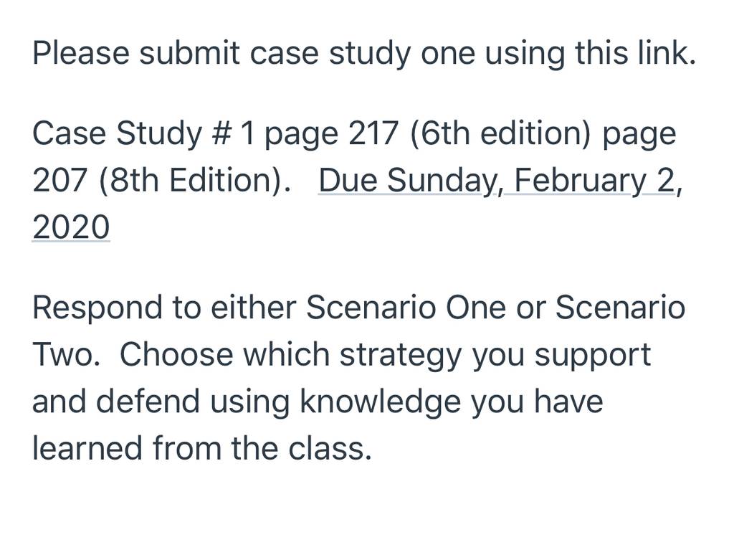The image size is (734, 560).
Task: Click the word 'Sunday' in the due date
Action: [x=444, y=181]
